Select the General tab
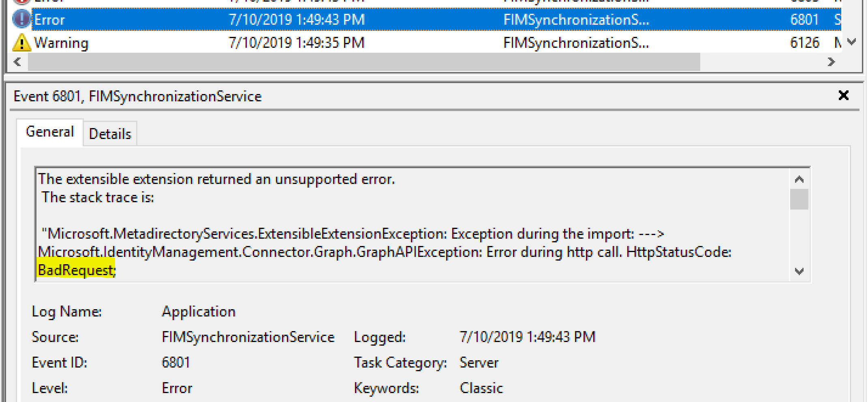This screenshot has width=868, height=402. (x=50, y=132)
